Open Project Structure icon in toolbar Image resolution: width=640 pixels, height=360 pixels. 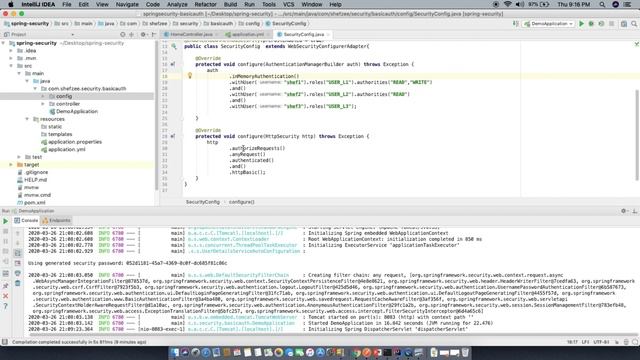(624, 24)
